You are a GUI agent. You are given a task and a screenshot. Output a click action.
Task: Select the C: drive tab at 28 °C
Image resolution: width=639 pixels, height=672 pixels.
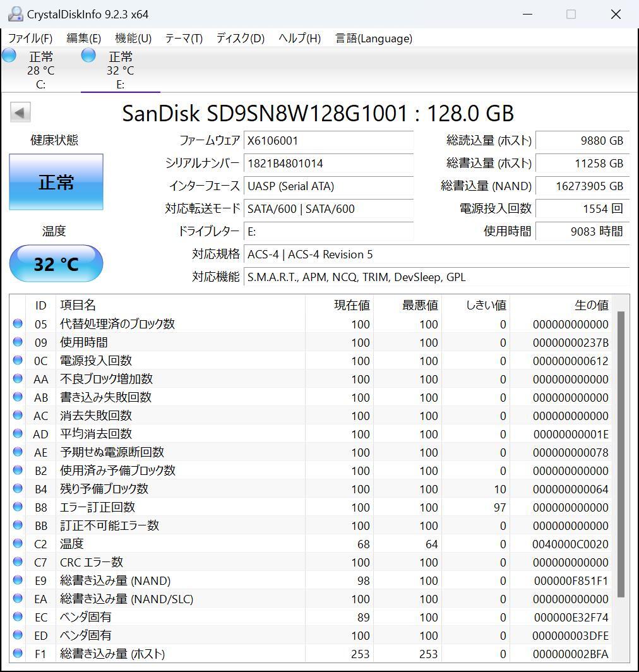[x=40, y=70]
